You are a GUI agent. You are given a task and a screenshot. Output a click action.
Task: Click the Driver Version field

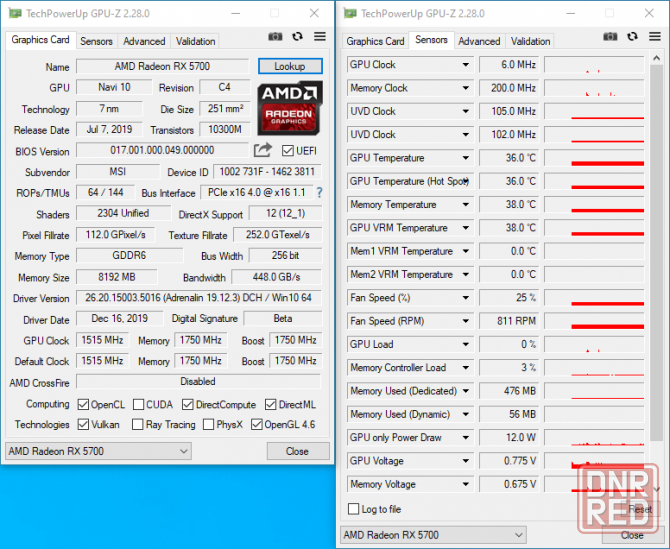(x=198, y=298)
